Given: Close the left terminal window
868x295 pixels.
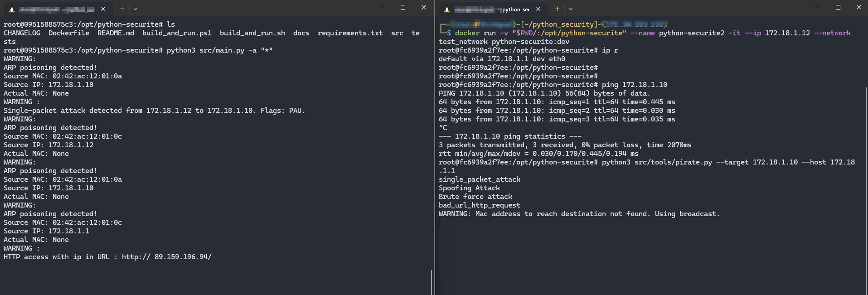Looking at the screenshot, I should [x=424, y=7].
